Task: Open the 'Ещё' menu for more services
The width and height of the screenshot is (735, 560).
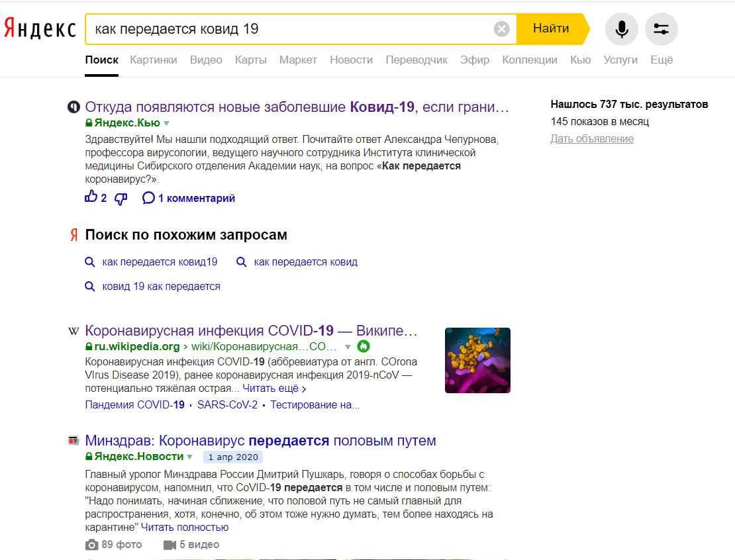Action: pos(661,59)
